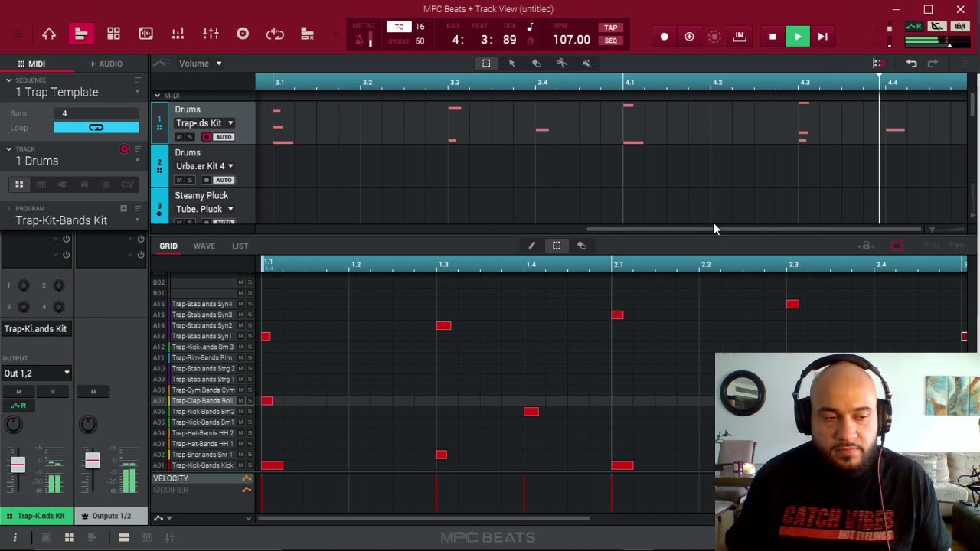The height and width of the screenshot is (551, 980).
Task: Click the green Play button
Action: point(797,37)
